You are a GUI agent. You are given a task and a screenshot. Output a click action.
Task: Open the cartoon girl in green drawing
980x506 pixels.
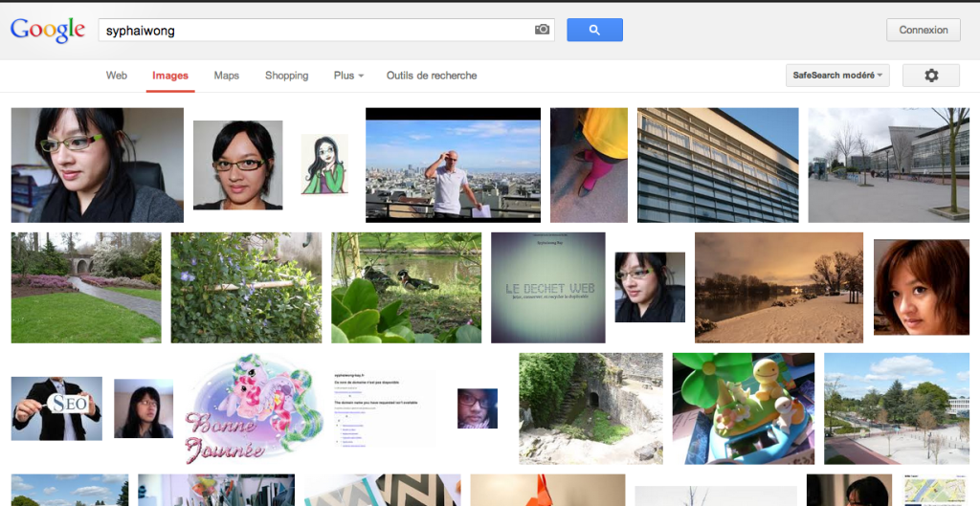(x=323, y=165)
